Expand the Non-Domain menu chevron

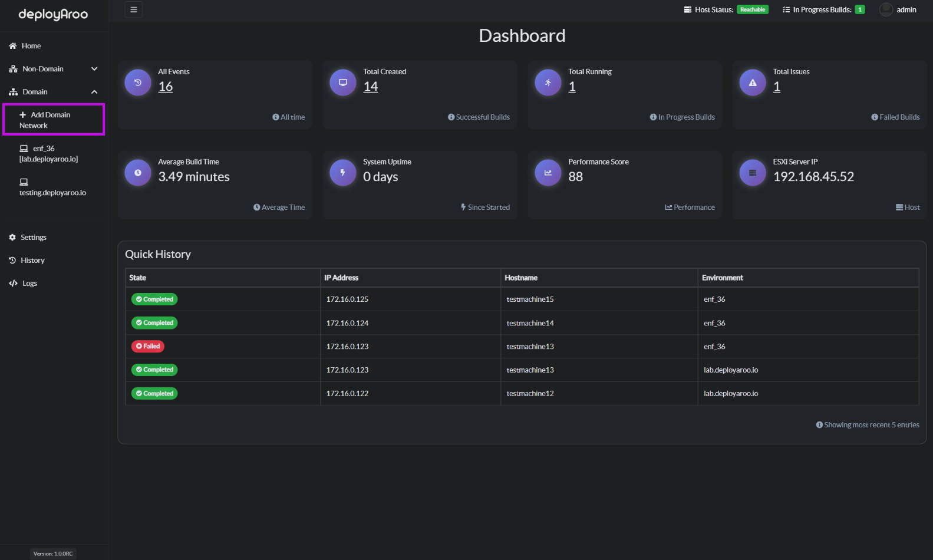(x=94, y=69)
